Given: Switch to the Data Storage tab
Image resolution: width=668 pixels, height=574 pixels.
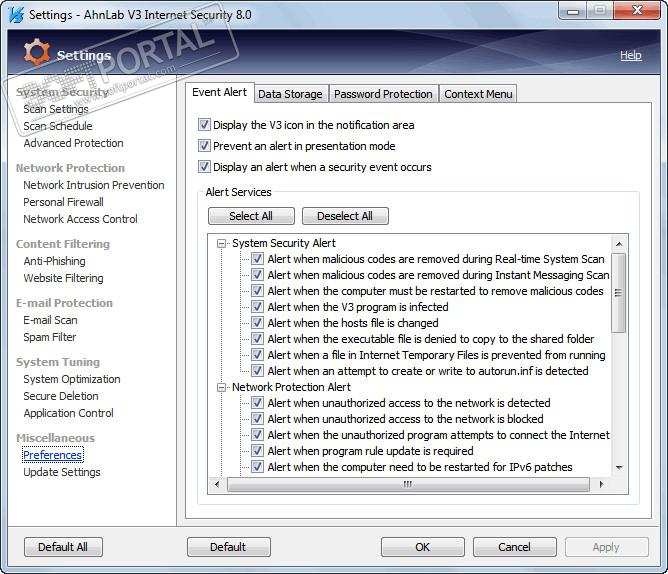Looking at the screenshot, I should 290,94.
